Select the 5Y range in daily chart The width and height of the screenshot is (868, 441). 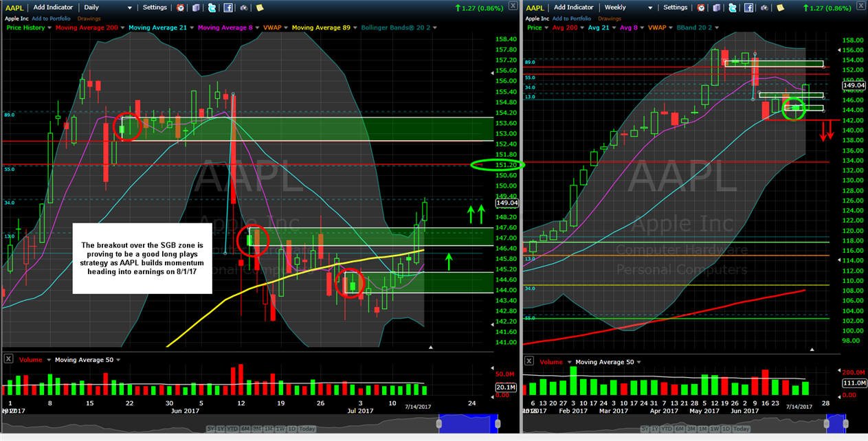tap(212, 429)
